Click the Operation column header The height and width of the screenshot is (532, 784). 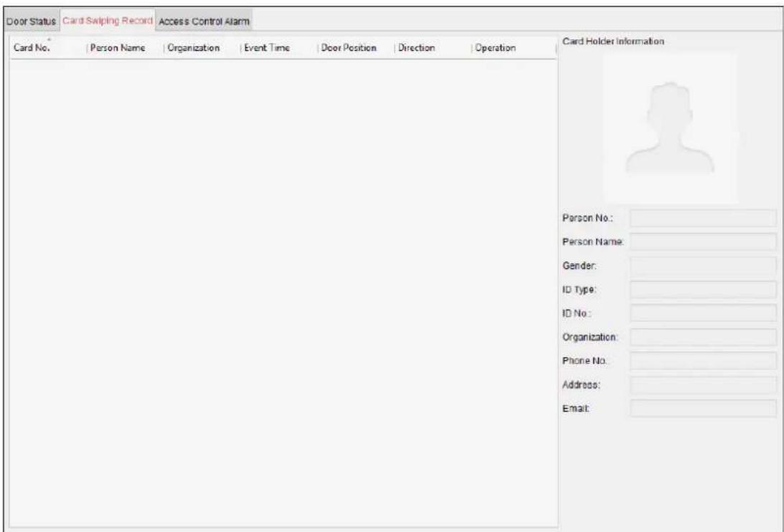[x=514, y=48]
